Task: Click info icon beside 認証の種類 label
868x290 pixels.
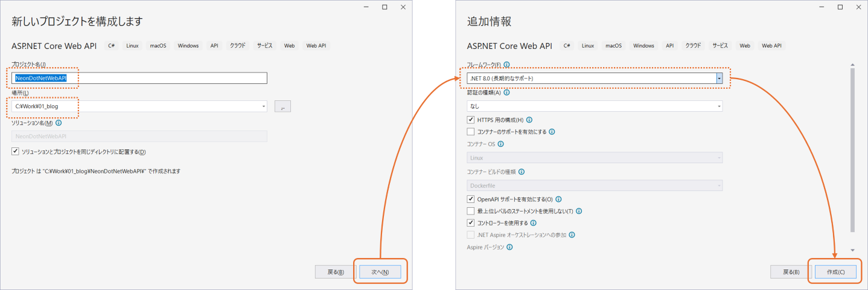Action: coord(506,92)
